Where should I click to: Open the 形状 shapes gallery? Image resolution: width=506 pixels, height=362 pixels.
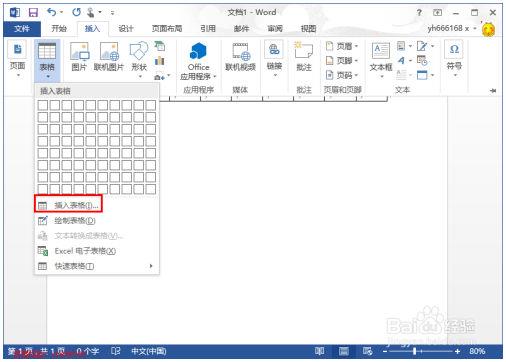click(x=139, y=59)
